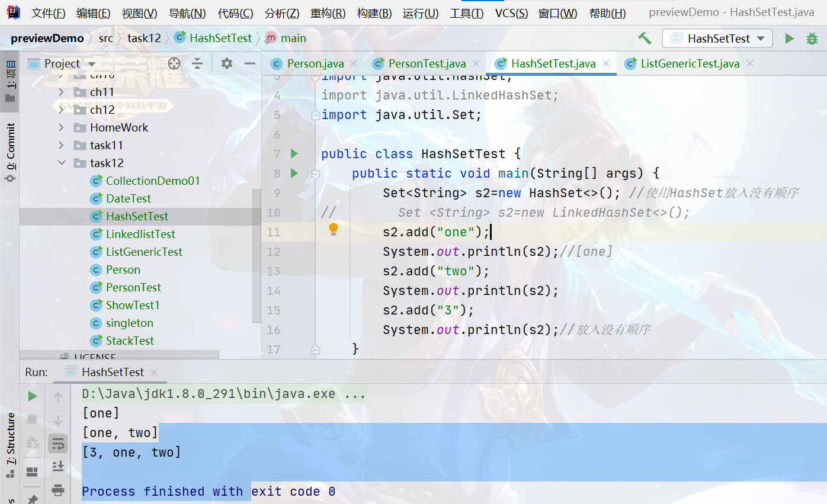This screenshot has width=827, height=504.
Task: Click the locate-current-file target icon in Project panel
Action: click(174, 63)
